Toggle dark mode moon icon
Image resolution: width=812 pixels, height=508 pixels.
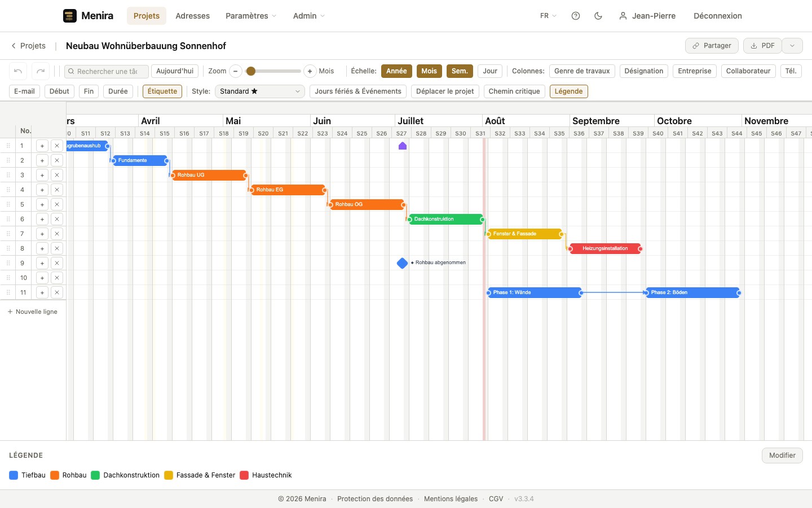[x=598, y=16]
